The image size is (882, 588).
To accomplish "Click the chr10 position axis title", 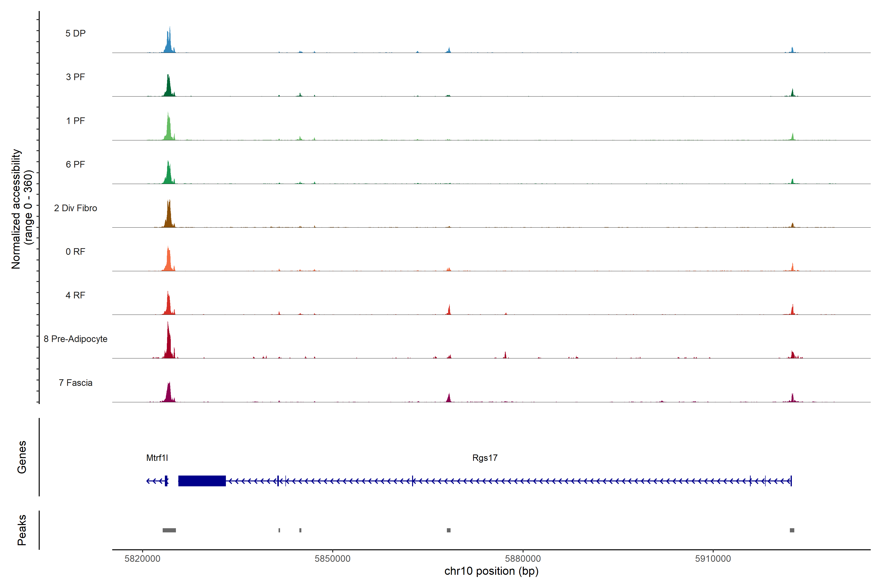I will coord(491,571).
